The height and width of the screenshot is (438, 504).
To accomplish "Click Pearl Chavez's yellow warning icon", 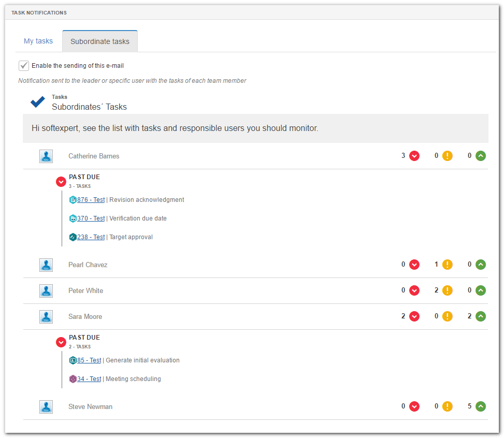I will 447,265.
